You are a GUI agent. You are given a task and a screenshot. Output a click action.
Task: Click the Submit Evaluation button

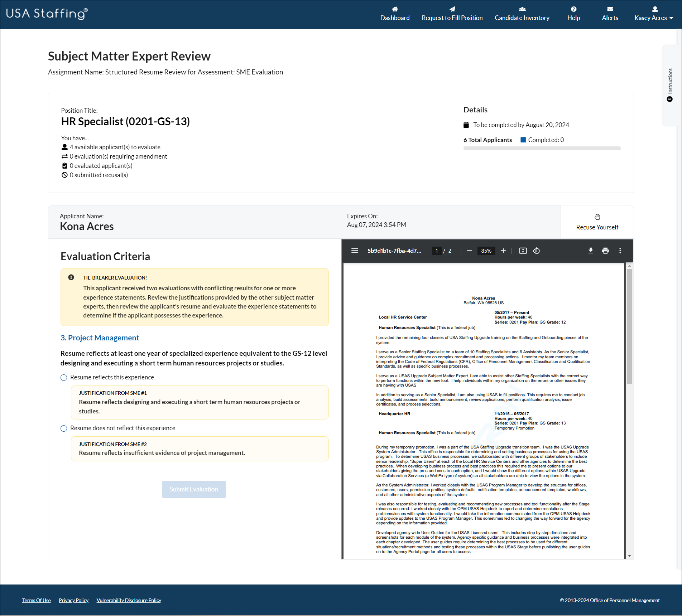tap(194, 489)
